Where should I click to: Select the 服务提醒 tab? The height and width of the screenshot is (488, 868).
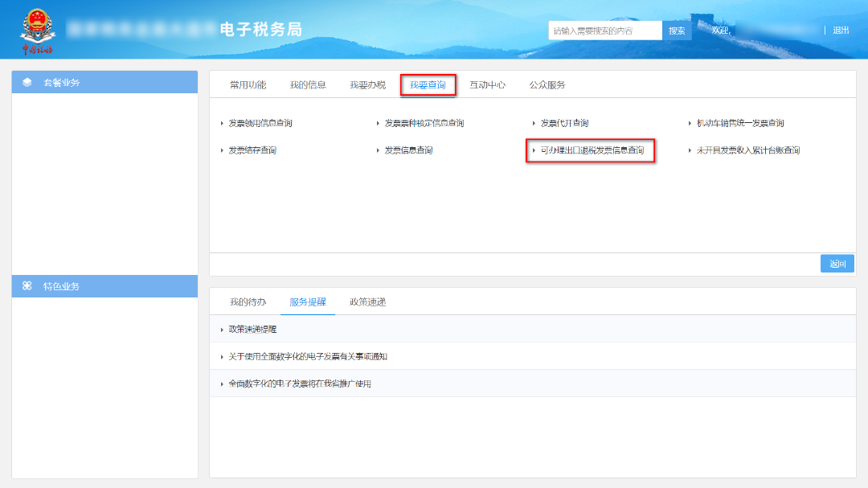(308, 301)
